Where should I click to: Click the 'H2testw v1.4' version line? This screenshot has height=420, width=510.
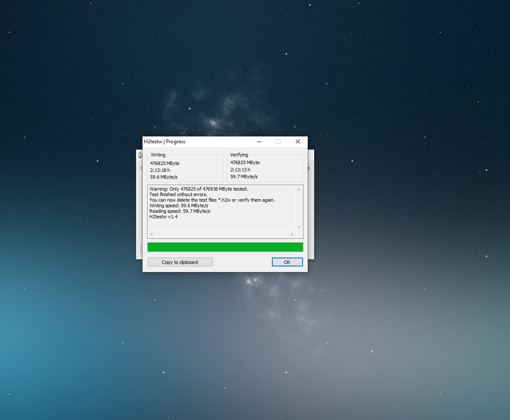coord(163,217)
